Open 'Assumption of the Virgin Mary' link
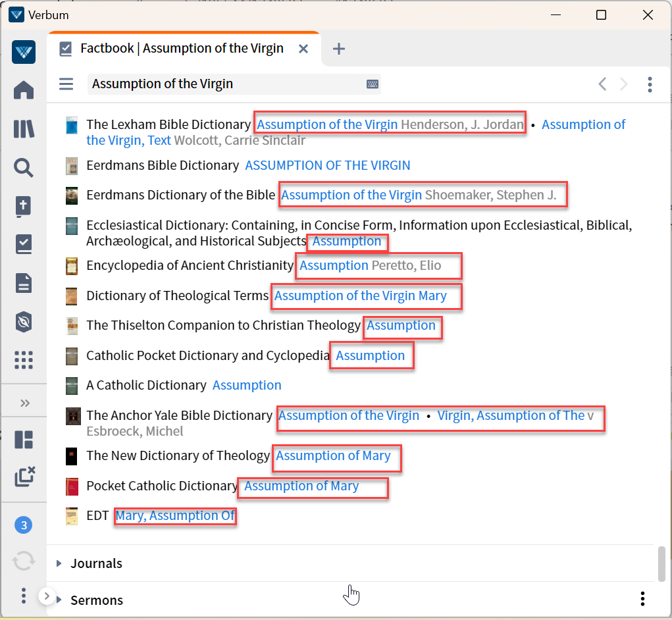 [x=361, y=296]
